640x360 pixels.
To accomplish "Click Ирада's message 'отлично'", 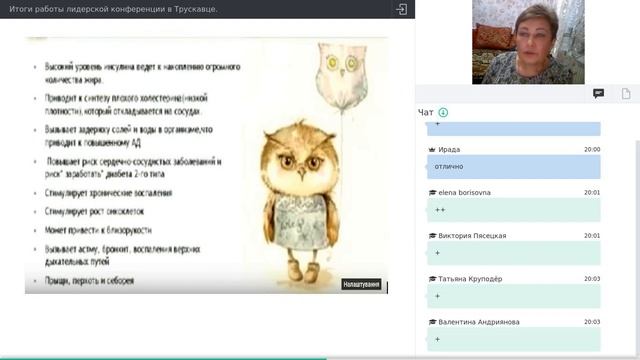I will (x=513, y=167).
